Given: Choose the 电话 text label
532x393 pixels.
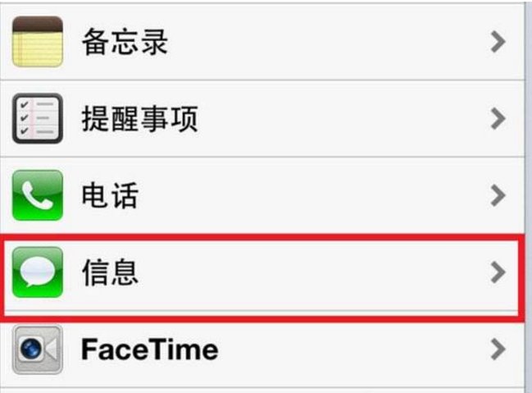Looking at the screenshot, I should pos(110,197).
